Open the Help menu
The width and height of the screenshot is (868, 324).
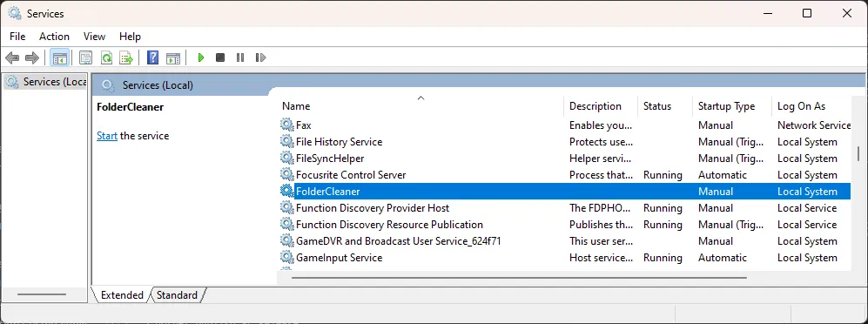[130, 37]
